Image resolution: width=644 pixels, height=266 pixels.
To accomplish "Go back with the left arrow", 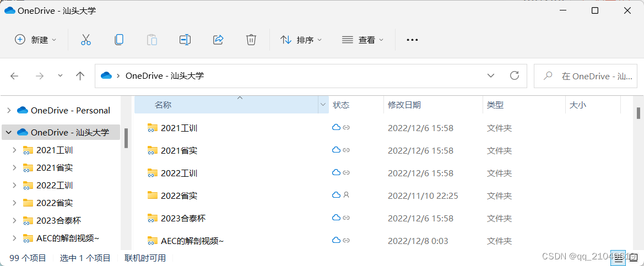I will pyautogui.click(x=14, y=76).
